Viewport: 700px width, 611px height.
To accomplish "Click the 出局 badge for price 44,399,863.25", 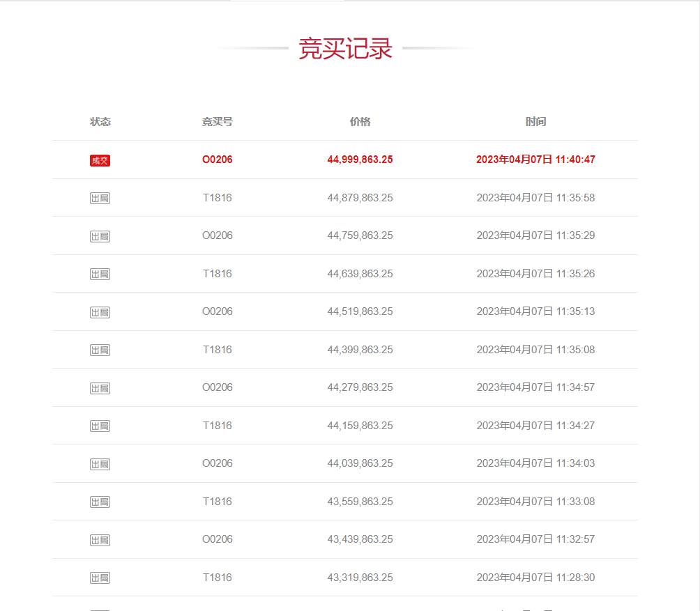I will click(x=100, y=350).
